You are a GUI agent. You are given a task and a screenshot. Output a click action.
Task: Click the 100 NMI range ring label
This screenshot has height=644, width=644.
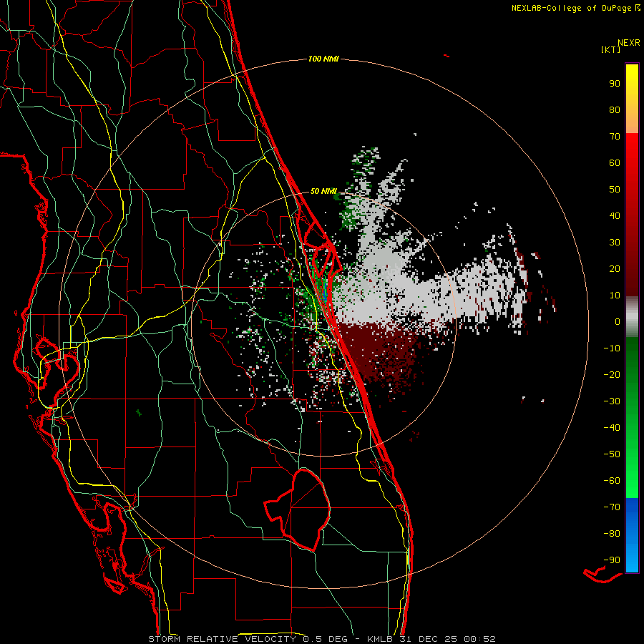point(323,59)
